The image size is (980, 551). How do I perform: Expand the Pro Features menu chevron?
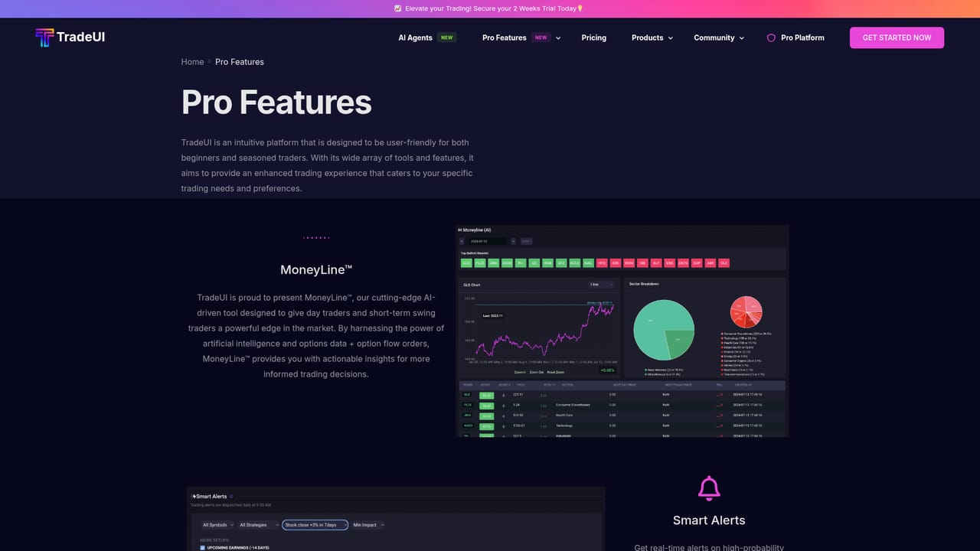[x=558, y=38]
